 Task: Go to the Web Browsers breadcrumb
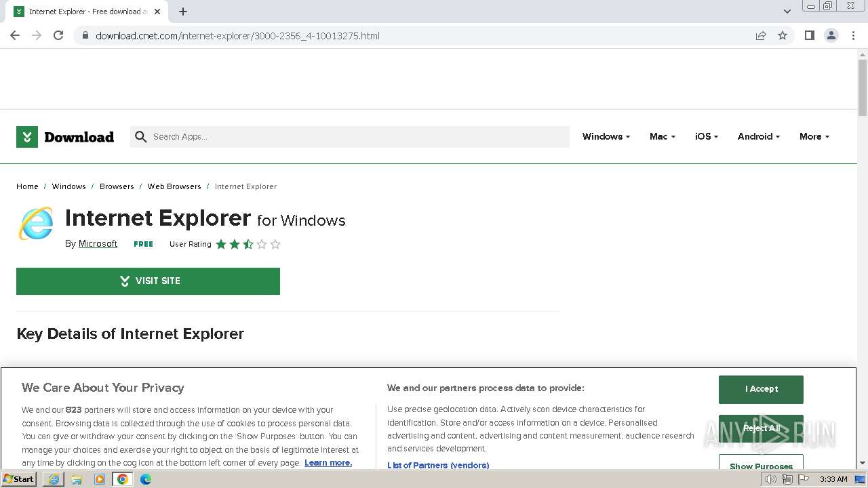tap(174, 186)
